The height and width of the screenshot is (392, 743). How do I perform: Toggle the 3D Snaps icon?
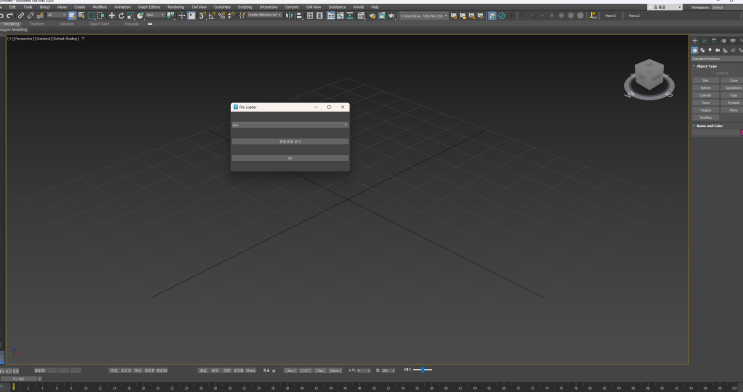tap(202, 16)
